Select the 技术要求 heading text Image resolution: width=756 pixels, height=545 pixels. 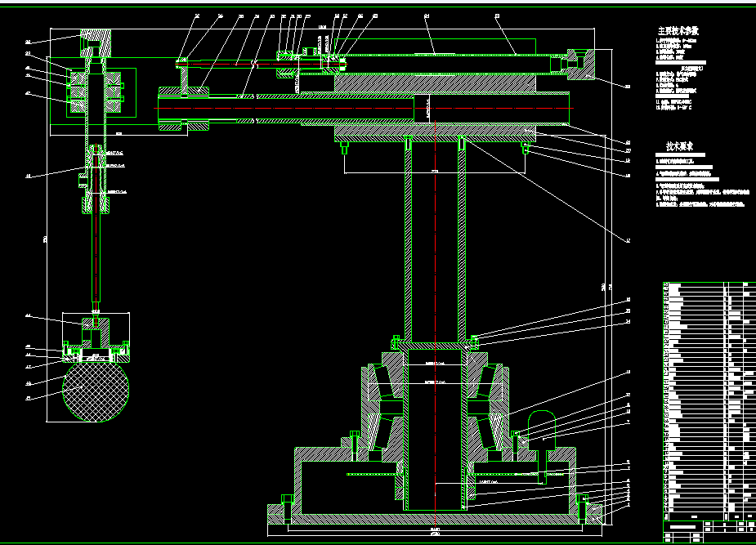click(679, 146)
